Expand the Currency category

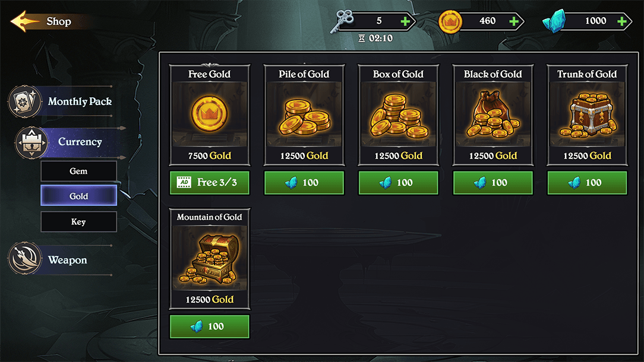coord(80,142)
